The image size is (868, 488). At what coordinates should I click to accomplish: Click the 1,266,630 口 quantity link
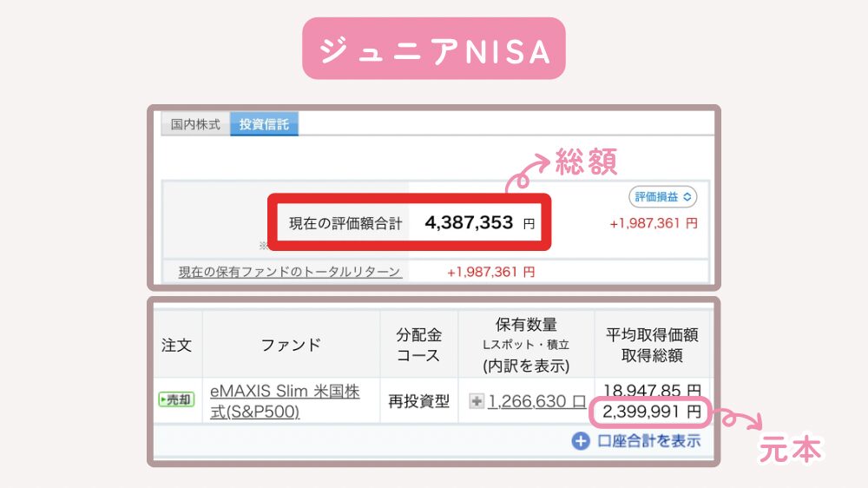(x=536, y=401)
